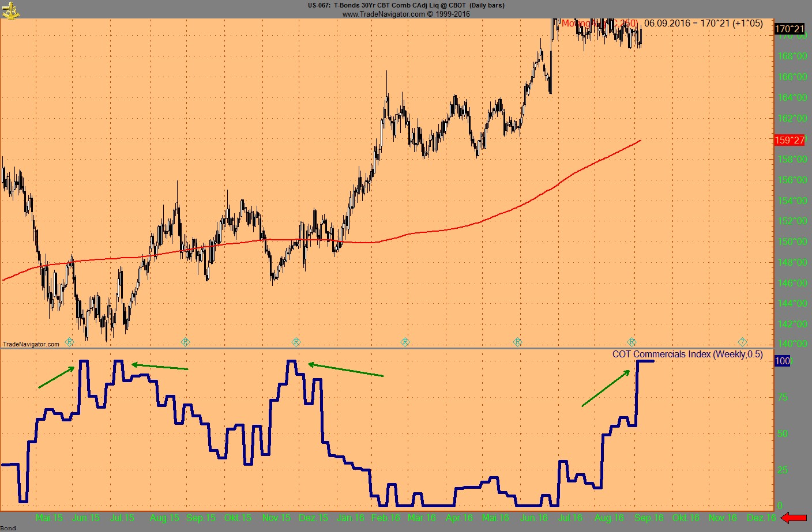Image resolution: width=812 pixels, height=532 pixels.
Task: Click the rightmost rollover diamond marker
Action: pyautogui.click(x=742, y=342)
